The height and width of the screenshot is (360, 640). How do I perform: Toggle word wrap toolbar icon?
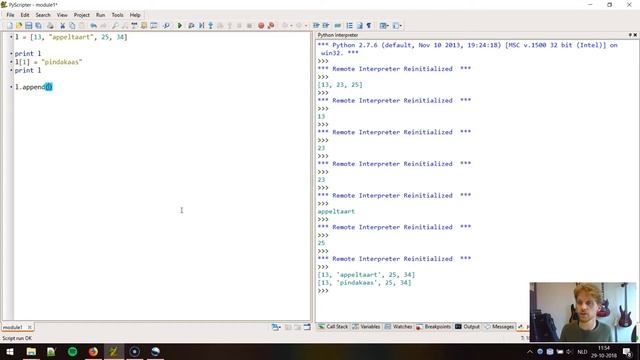pyautogui.click(x=360, y=26)
